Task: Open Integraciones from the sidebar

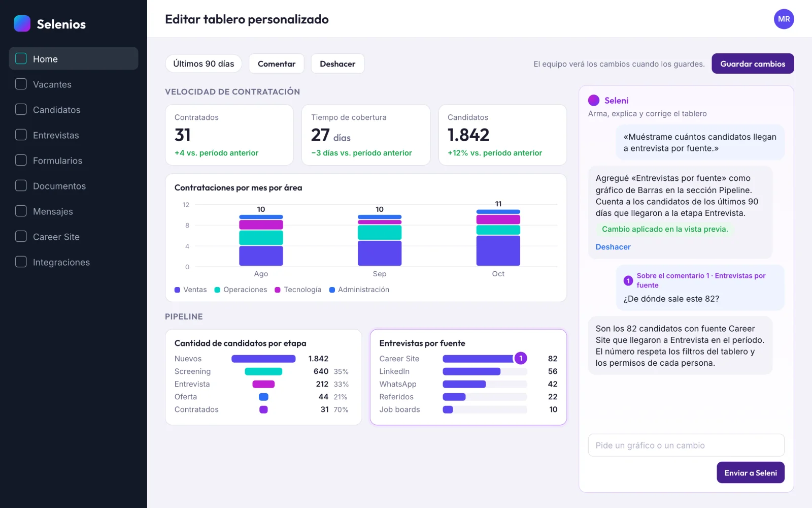Action: pos(74,262)
